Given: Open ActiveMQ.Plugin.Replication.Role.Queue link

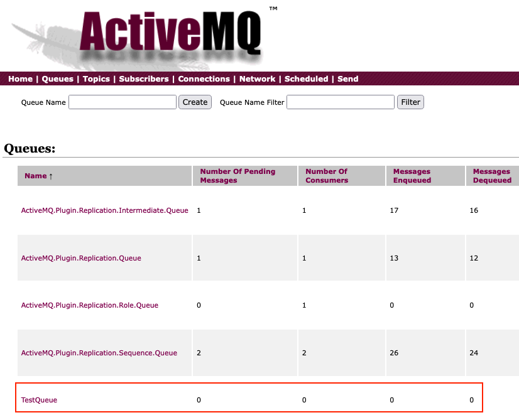Looking at the screenshot, I should click(90, 305).
